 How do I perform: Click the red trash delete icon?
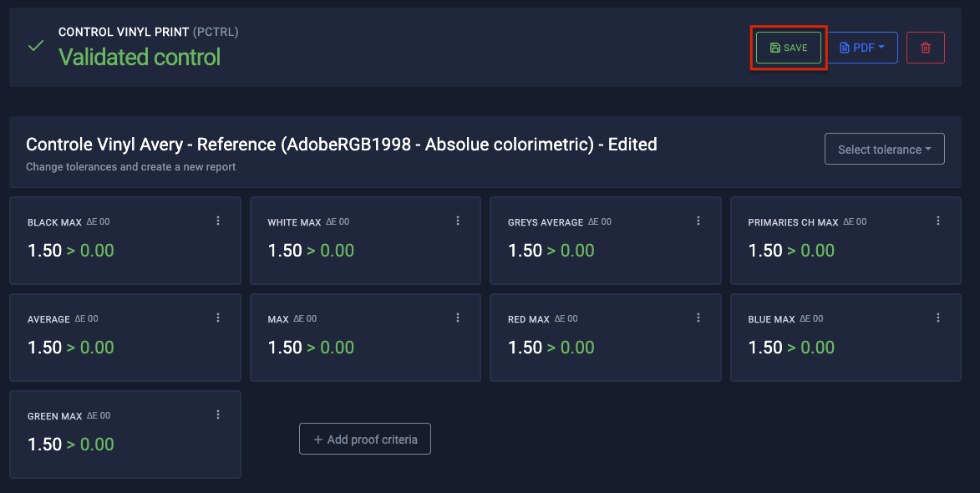925,48
